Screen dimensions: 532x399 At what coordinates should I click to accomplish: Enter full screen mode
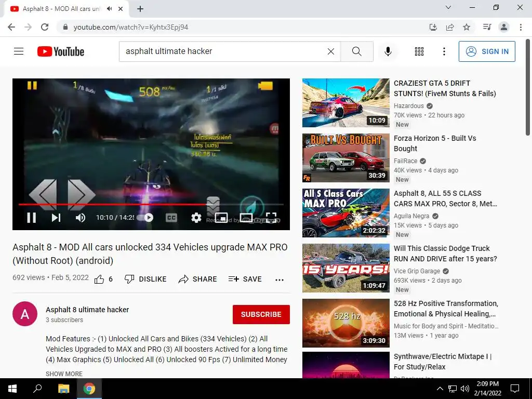point(271,218)
